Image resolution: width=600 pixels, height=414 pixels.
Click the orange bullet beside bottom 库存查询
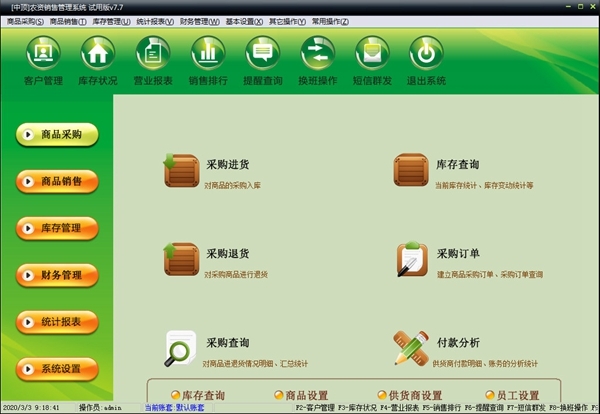175,395
